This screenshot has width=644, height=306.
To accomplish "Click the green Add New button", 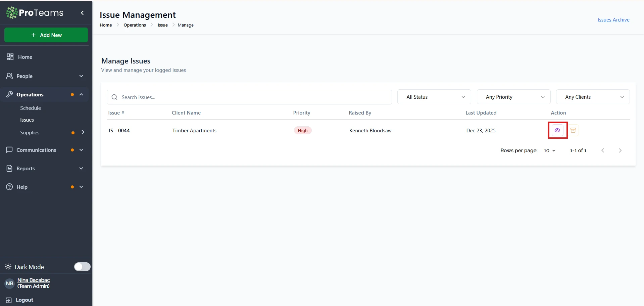I will 46,35.
